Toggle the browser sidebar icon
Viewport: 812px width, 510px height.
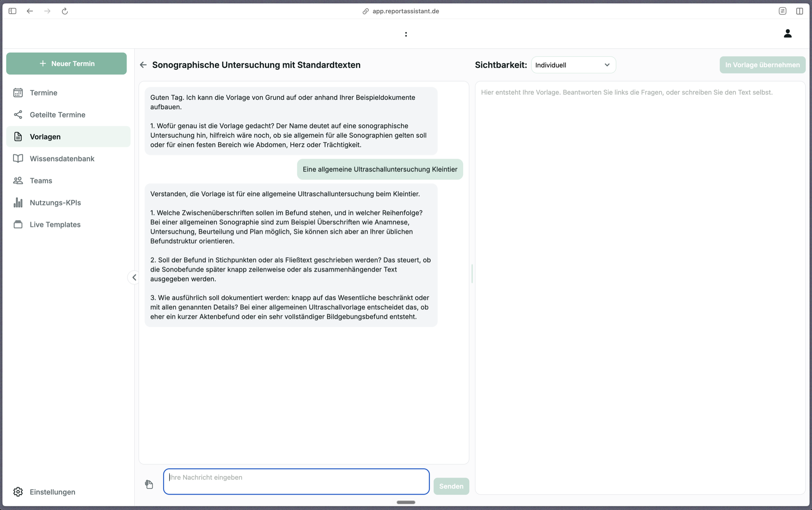coord(13,11)
